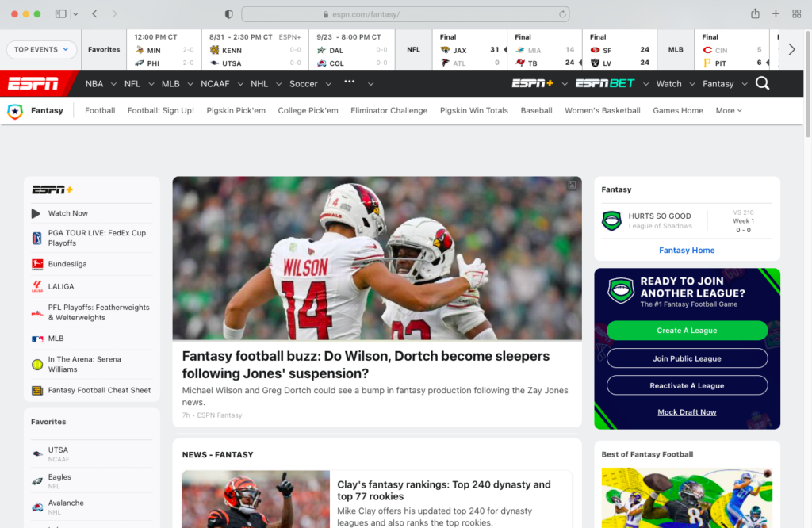Open College Pick'em tab
The height and width of the screenshot is (528, 812).
tap(308, 111)
